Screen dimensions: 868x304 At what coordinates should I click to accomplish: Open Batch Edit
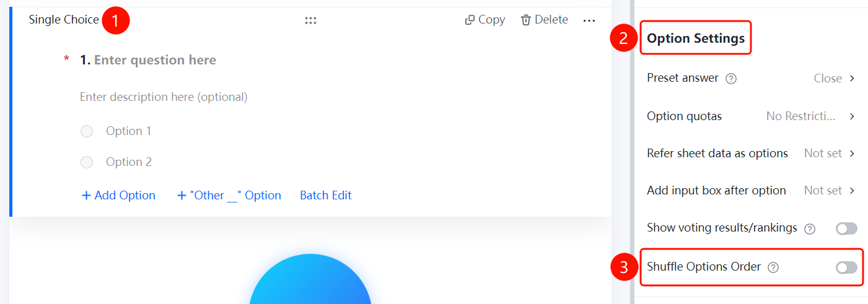pos(326,195)
